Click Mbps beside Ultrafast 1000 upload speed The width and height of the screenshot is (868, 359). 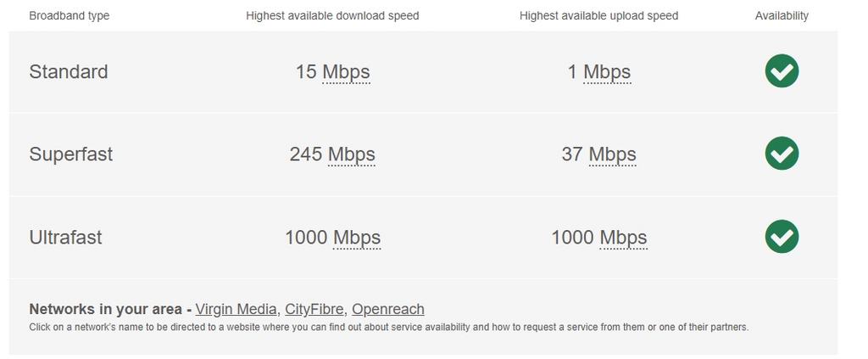point(623,238)
